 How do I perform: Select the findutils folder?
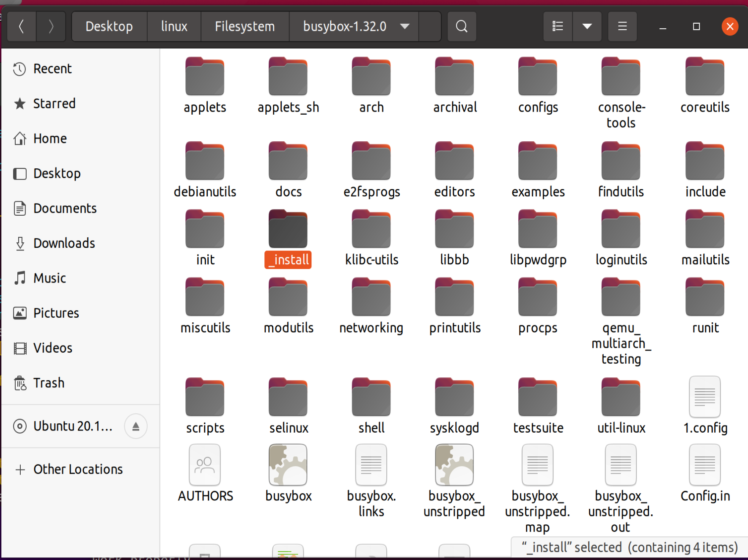[x=621, y=170]
